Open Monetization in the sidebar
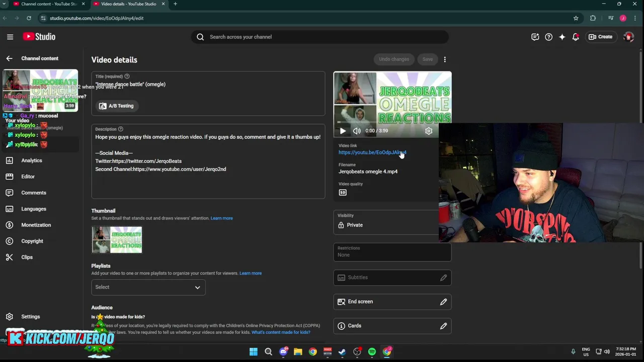 [x=41, y=225]
